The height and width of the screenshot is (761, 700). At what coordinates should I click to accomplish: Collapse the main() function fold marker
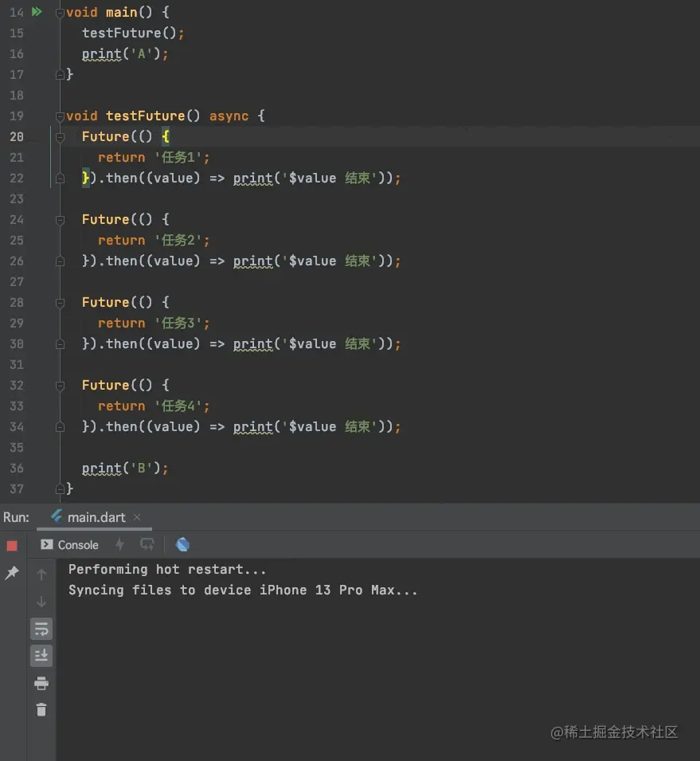click(x=60, y=13)
